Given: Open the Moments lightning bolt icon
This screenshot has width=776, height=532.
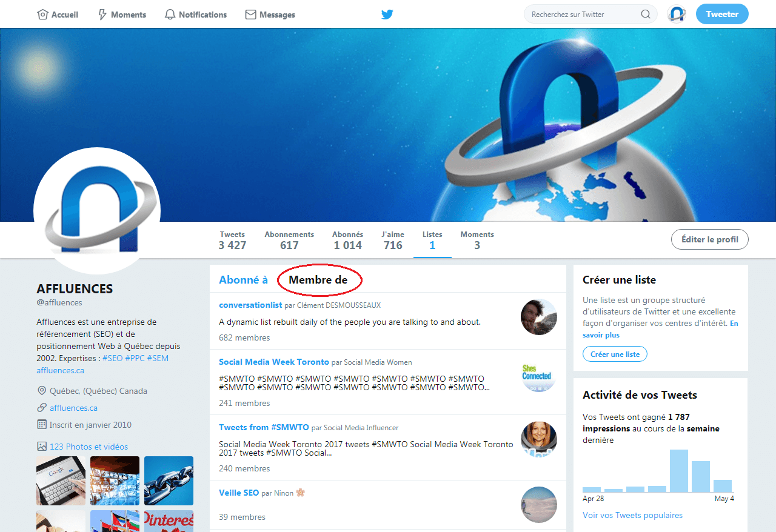Looking at the screenshot, I should [102, 15].
